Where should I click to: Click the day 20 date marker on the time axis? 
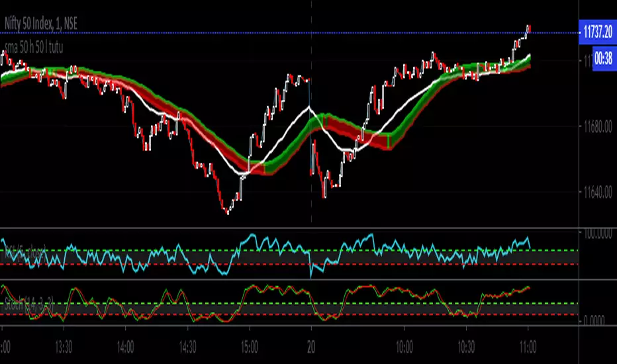(x=311, y=347)
